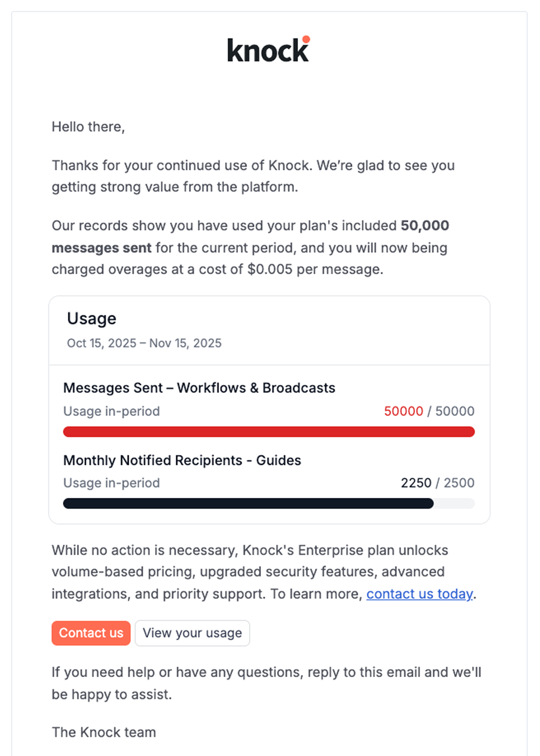Click the View your usage button
The height and width of the screenshot is (756, 540).
pos(192,633)
